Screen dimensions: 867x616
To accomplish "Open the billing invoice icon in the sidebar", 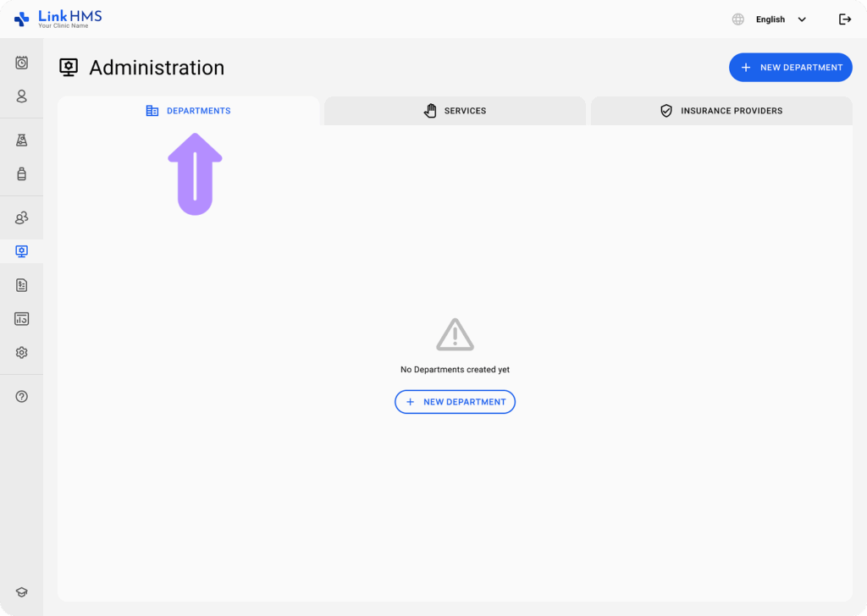I will [22, 285].
